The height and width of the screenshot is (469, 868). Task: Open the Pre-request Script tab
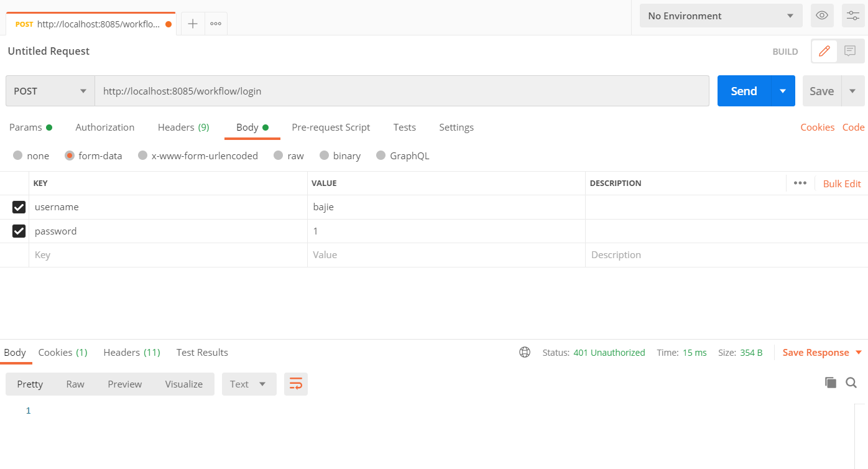[331, 127]
